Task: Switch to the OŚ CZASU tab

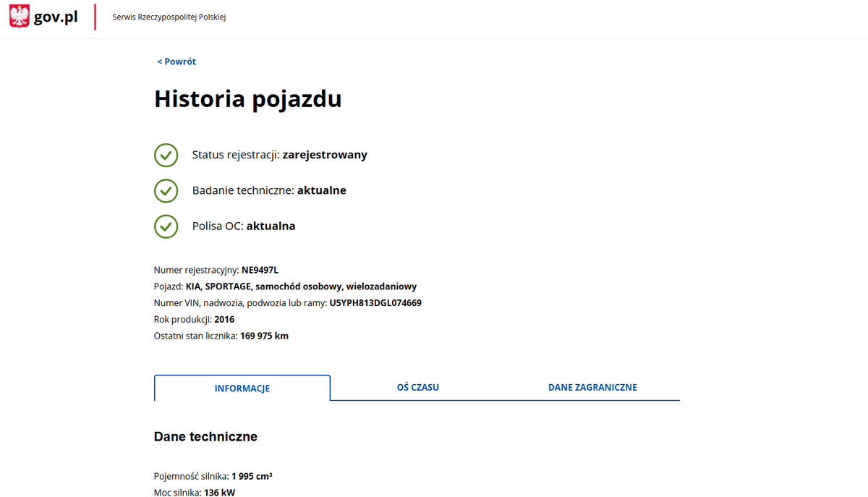Action: 417,387
